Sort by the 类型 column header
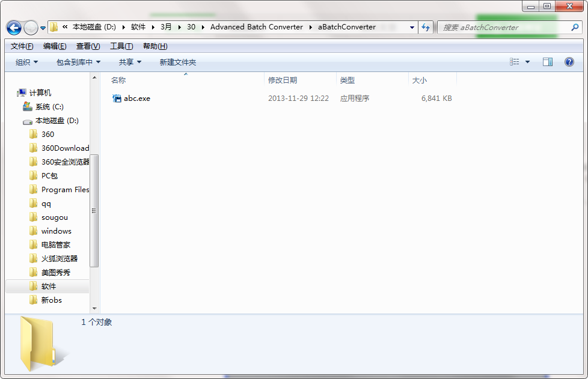Viewport: 588px width, 379px height. [x=348, y=80]
